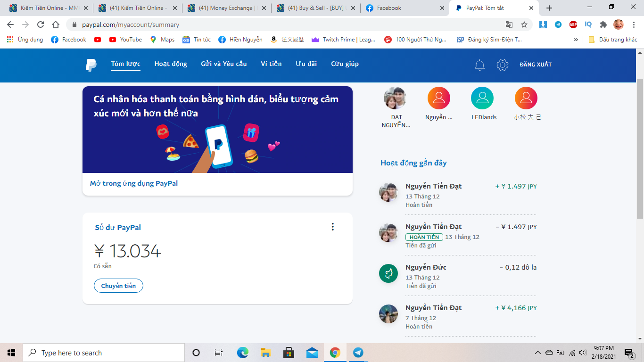644x362 pixels.
Task: Open the − ¥ 1.497 JPY sent transaction
Action: (458, 235)
